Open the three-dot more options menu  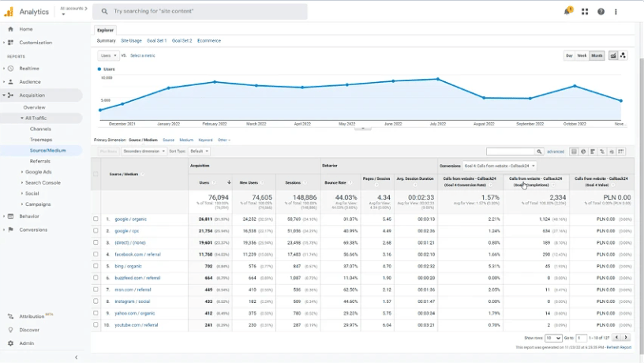pos(616,12)
